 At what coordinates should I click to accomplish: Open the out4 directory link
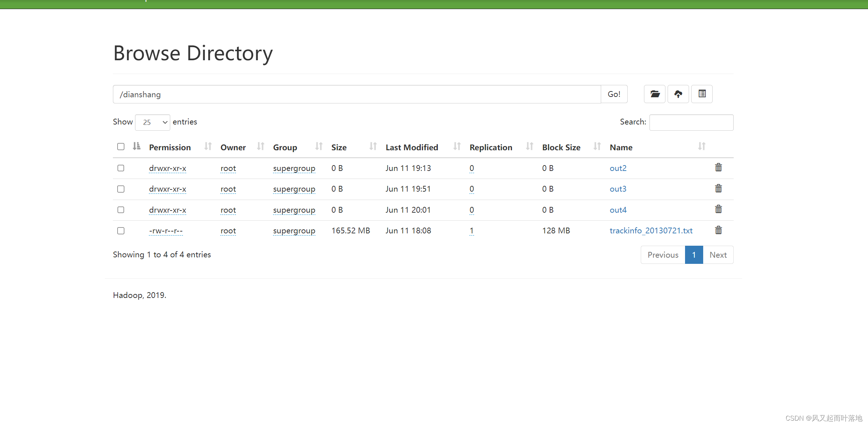click(618, 210)
